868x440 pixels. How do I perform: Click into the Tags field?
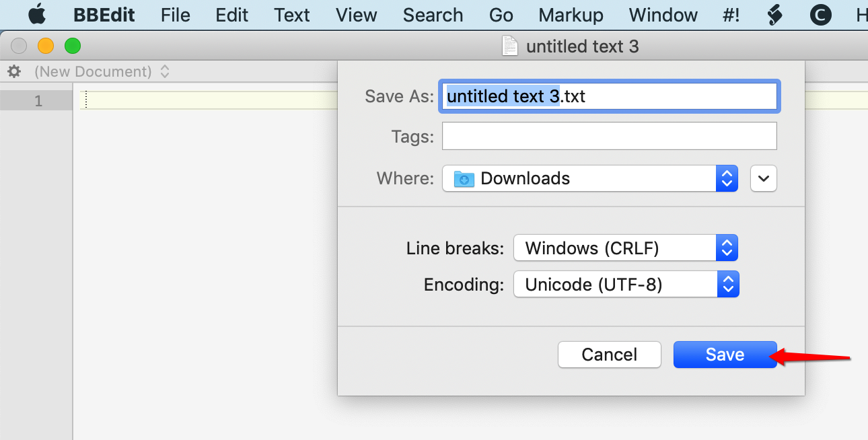(609, 137)
